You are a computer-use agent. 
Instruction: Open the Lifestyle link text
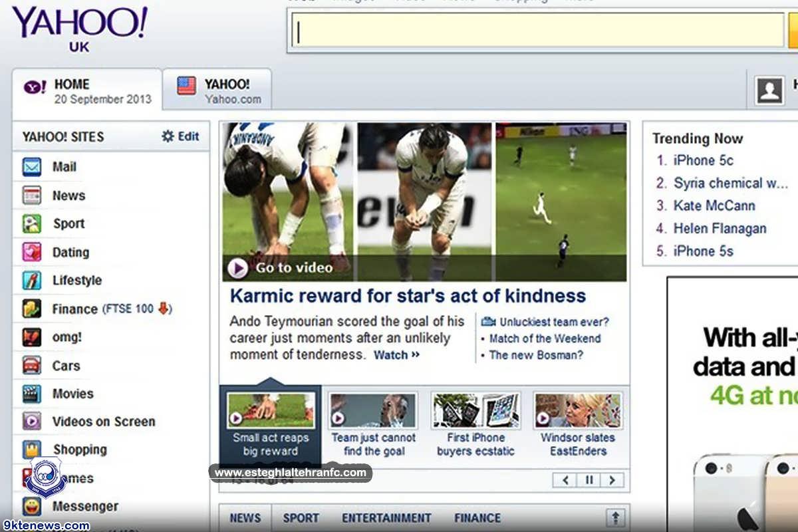[77, 280]
